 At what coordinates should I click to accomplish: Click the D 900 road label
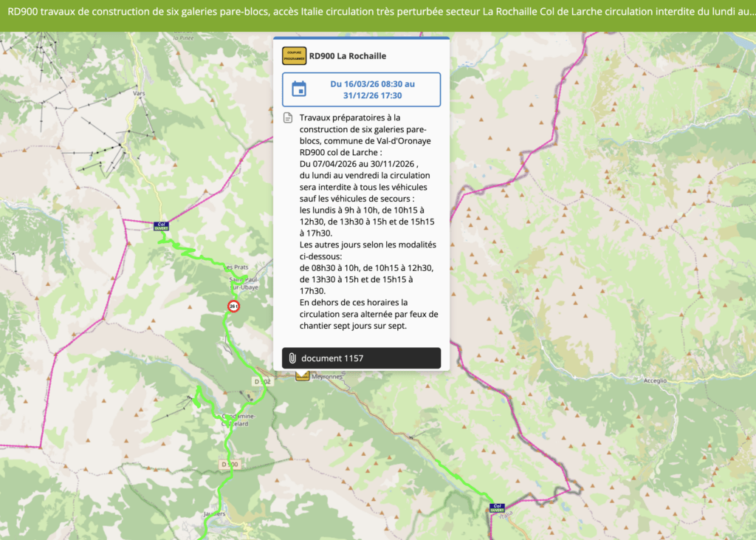click(230, 464)
